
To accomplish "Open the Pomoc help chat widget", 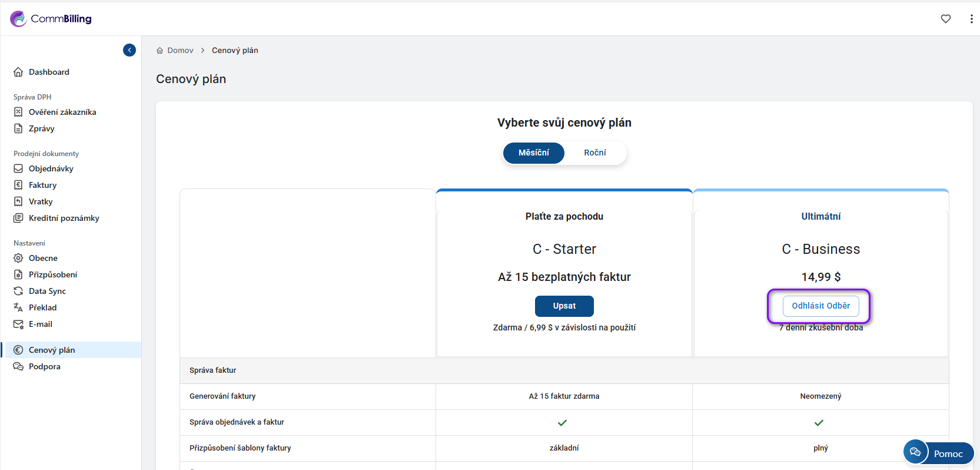I will tap(939, 453).
